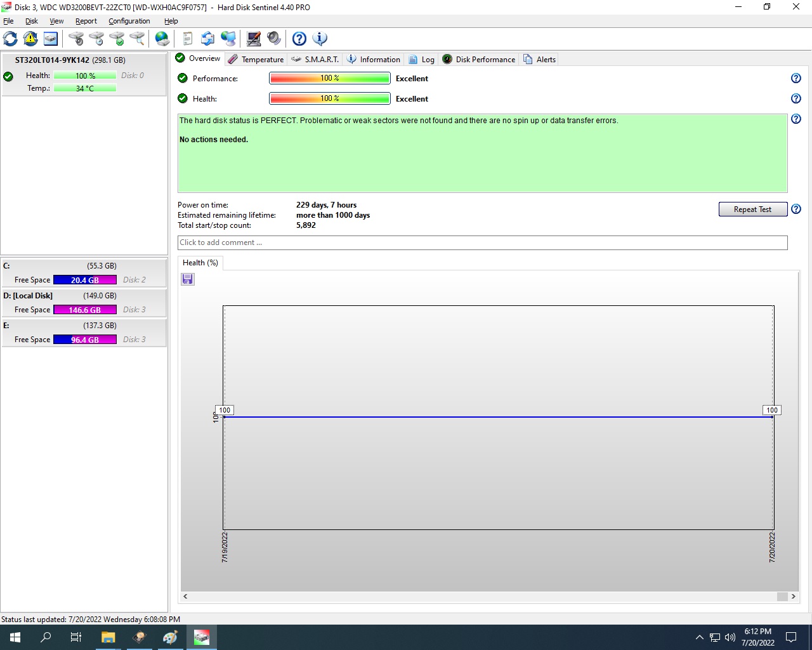
Task: Switch to the Disk Performance tab
Action: [x=479, y=59]
